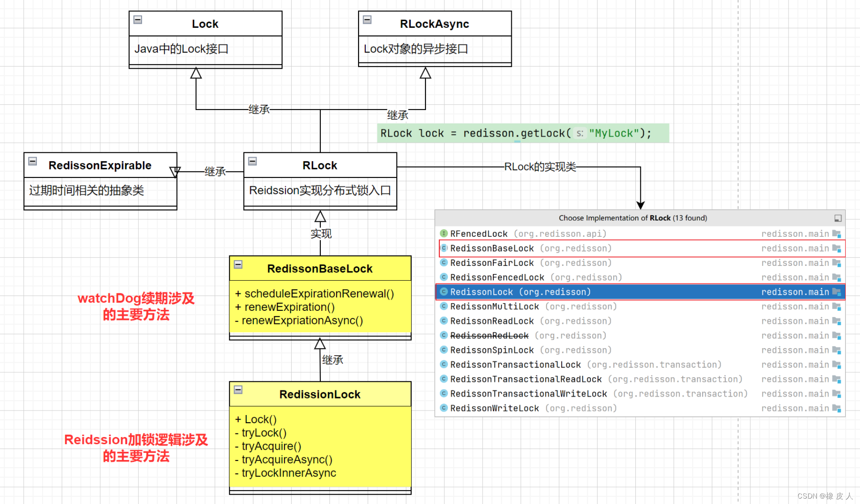This screenshot has width=860, height=504.
Task: Select RedissonSpinLock in implementation list
Action: 640,350
